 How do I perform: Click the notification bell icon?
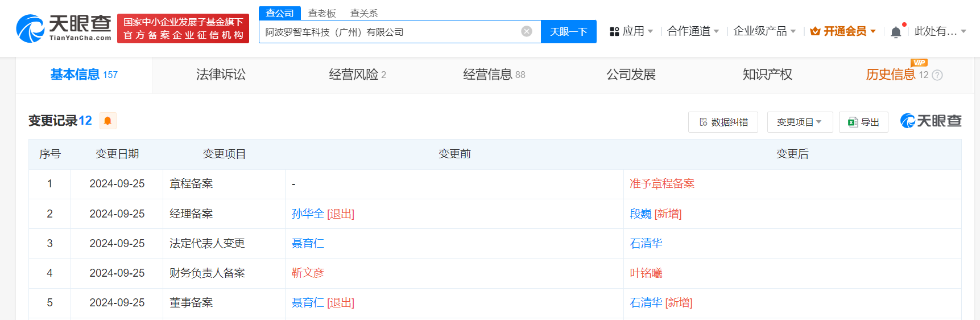point(896,32)
